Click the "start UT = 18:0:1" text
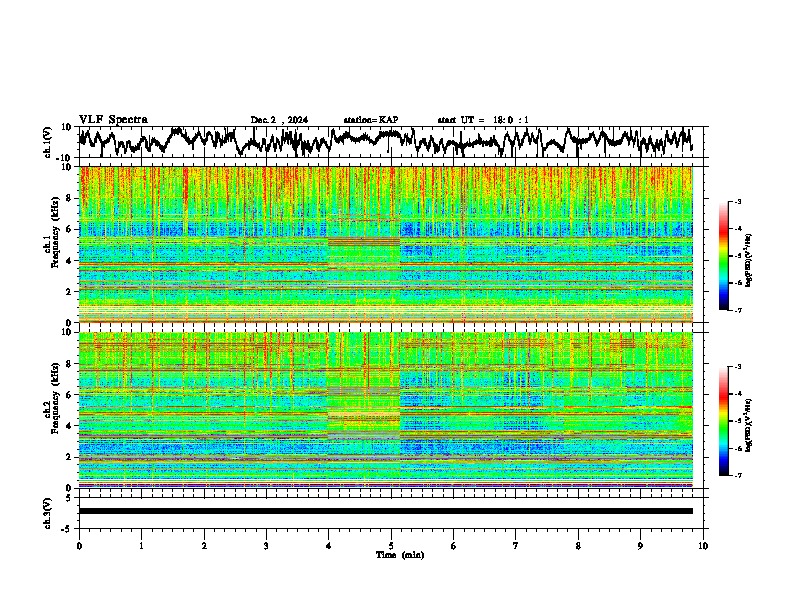The height and width of the screenshot is (612, 792). (482, 120)
